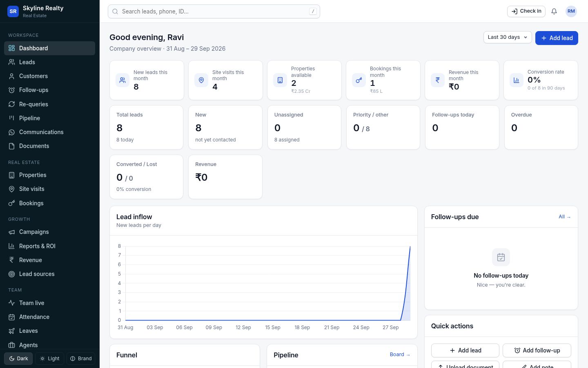The height and width of the screenshot is (368, 588).
Task: Go to Pipeline in the sidebar
Action: 49,118
